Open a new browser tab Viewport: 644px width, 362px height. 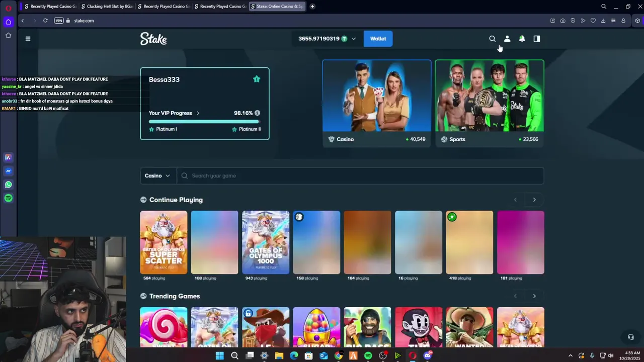(312, 7)
